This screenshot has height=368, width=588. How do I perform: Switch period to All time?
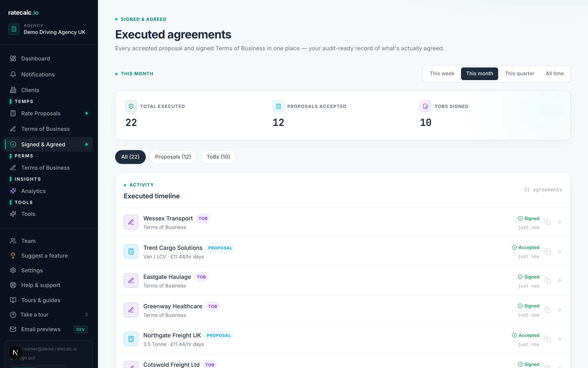pyautogui.click(x=555, y=74)
